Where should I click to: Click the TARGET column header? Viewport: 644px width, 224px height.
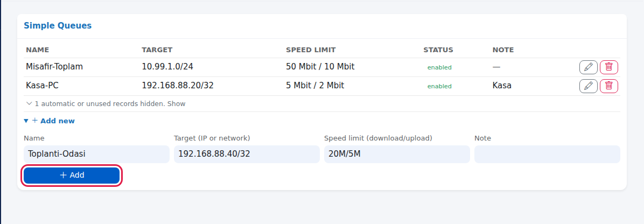[x=157, y=50]
